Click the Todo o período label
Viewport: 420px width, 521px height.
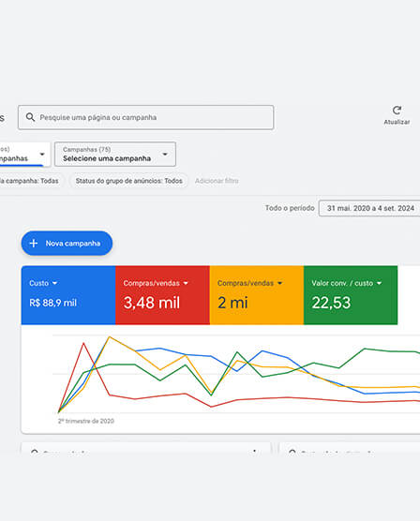(x=290, y=208)
